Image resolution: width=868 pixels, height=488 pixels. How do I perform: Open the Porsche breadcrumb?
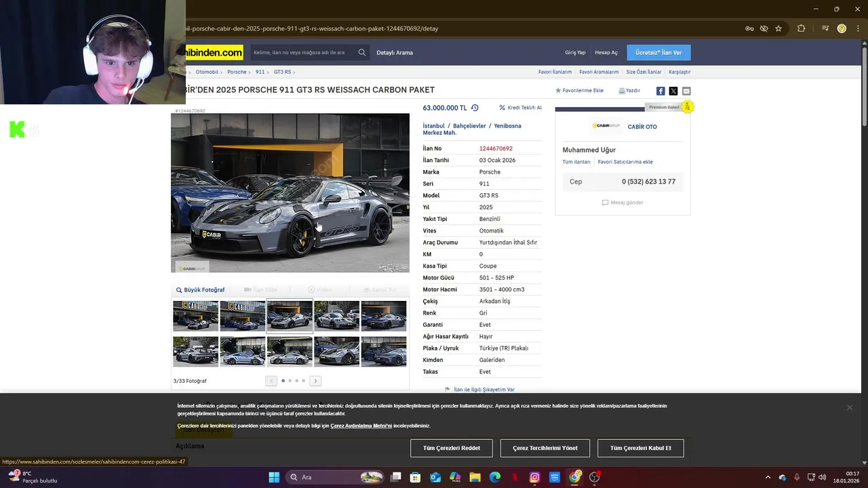tap(237, 72)
